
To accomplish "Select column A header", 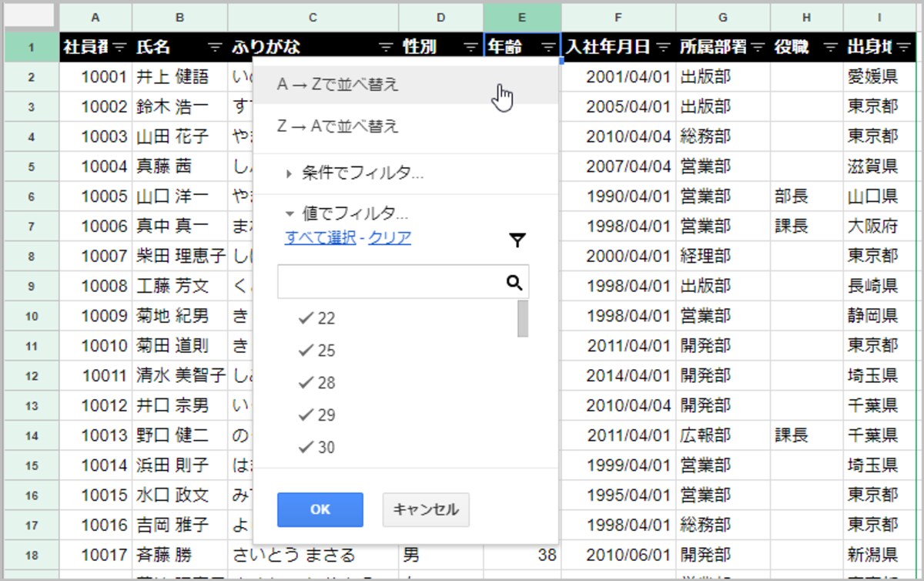I will (x=95, y=17).
